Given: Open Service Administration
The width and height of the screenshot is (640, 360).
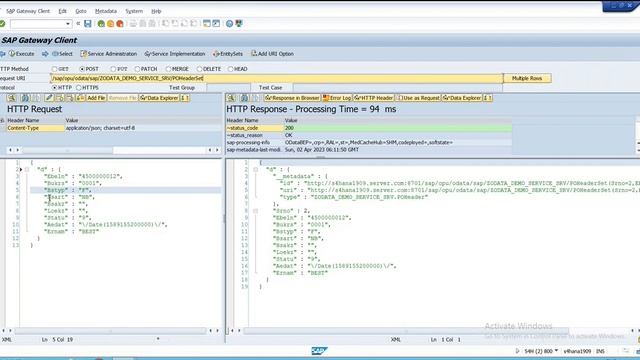Looking at the screenshot, I should [x=109, y=54].
